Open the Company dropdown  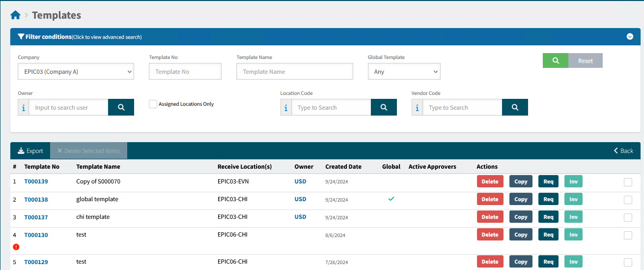click(x=76, y=72)
